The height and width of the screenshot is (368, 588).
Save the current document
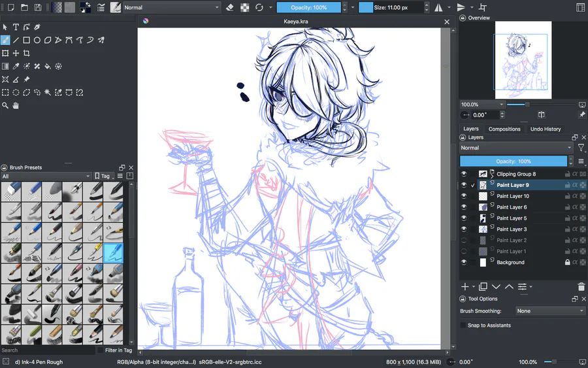(38, 7)
